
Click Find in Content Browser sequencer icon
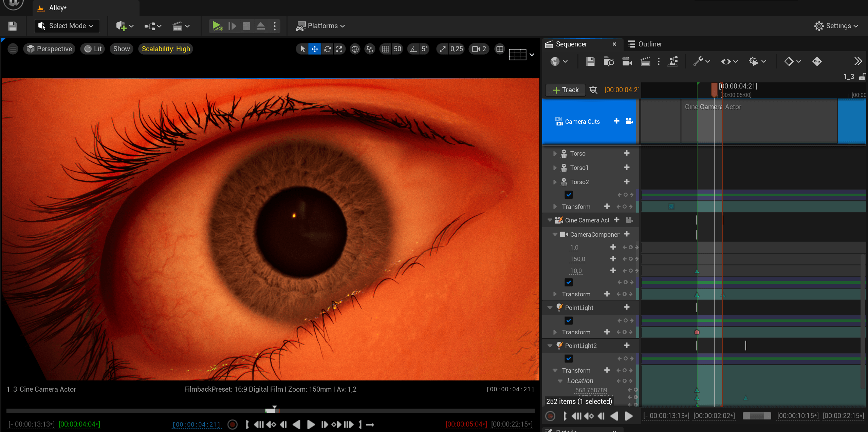[x=608, y=61]
